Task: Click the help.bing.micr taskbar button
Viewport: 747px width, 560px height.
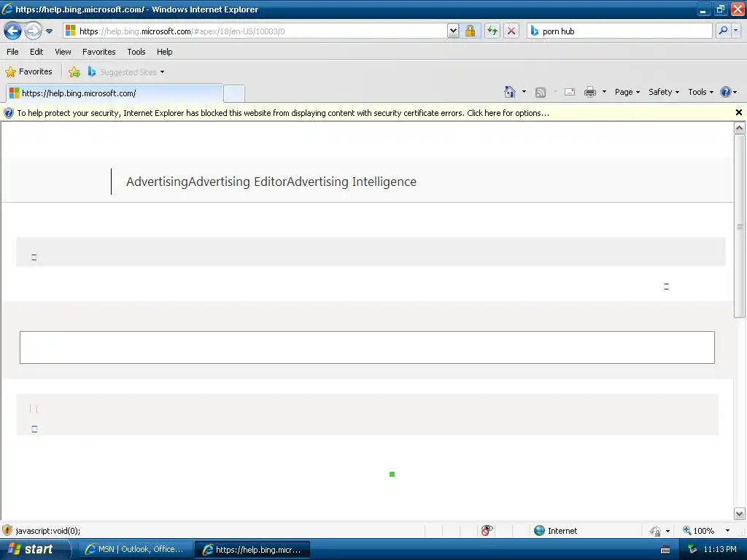Action: pyautogui.click(x=252, y=550)
